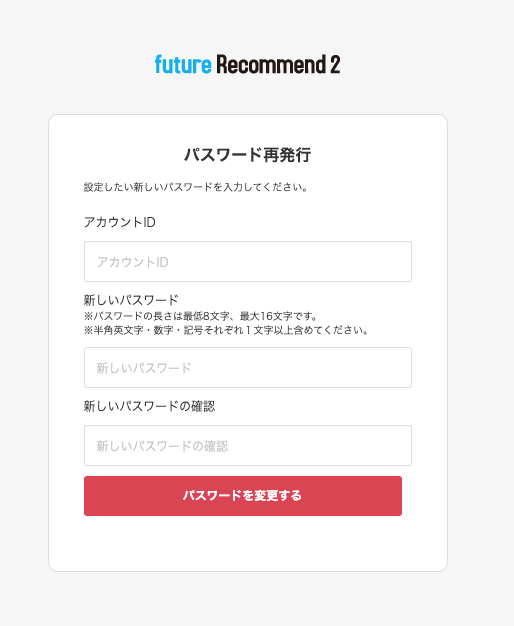This screenshot has width=514, height=626.
Task: Click the future Recommend 2 logo
Action: pos(248,64)
